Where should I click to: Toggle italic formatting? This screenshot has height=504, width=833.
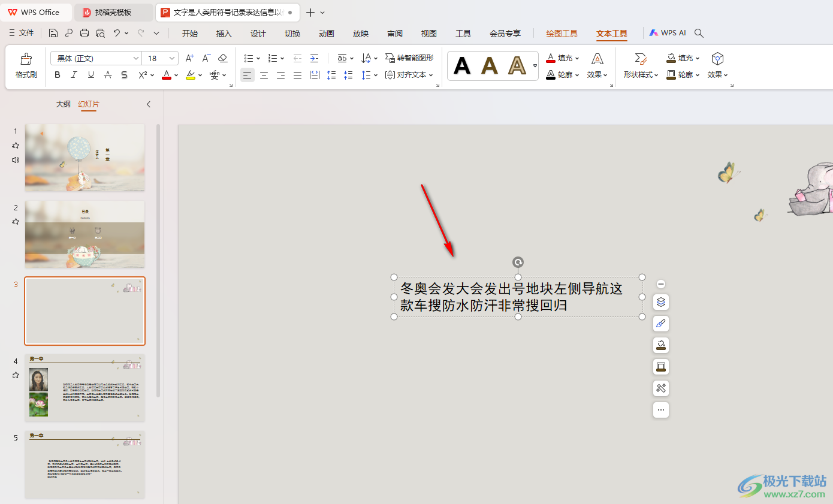(74, 75)
